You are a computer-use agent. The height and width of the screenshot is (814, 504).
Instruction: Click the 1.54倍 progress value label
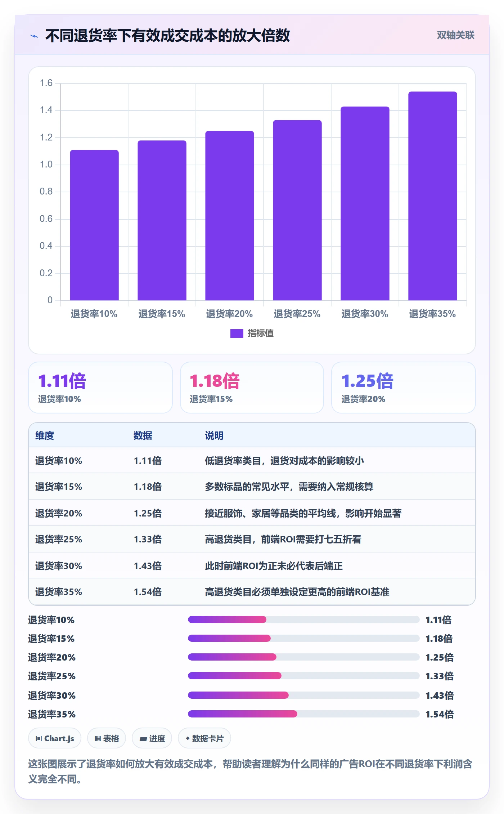440,714
